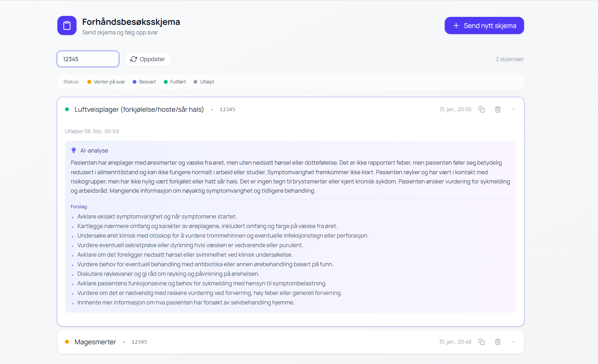Click the AI-analyse lightbulb icon

(x=74, y=150)
